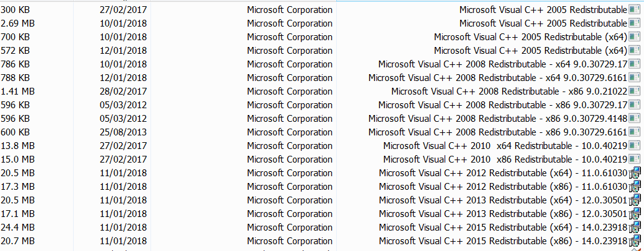Click the icon beside Visual C++ 2008 x86 9.0.21022
The width and height of the screenshot is (644, 251).
point(635,91)
